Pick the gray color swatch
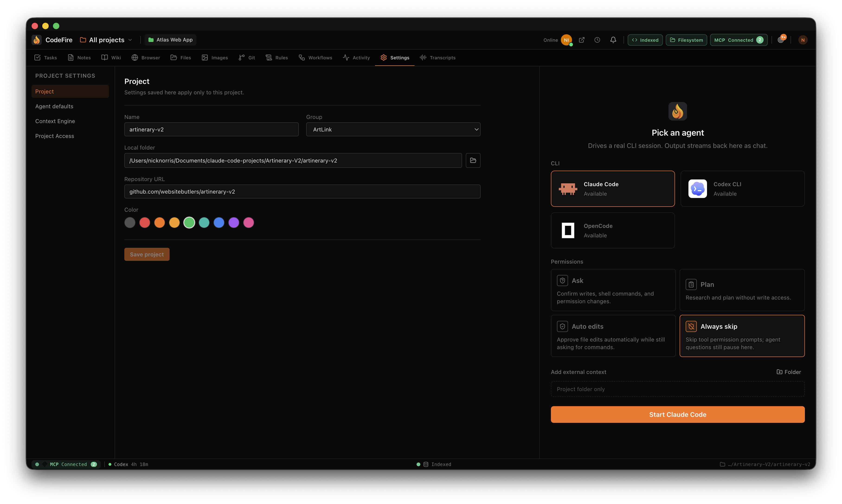Image resolution: width=842 pixels, height=504 pixels. point(130,223)
